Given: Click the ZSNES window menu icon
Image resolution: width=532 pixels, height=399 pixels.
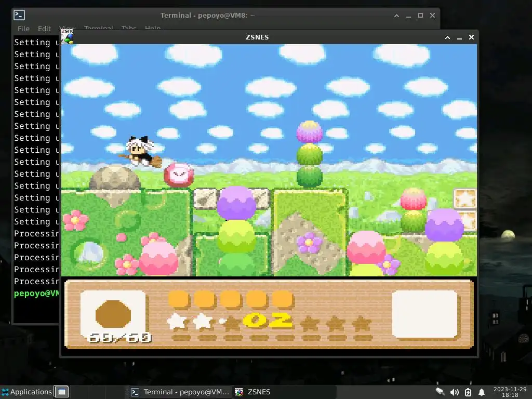Looking at the screenshot, I should [x=67, y=37].
